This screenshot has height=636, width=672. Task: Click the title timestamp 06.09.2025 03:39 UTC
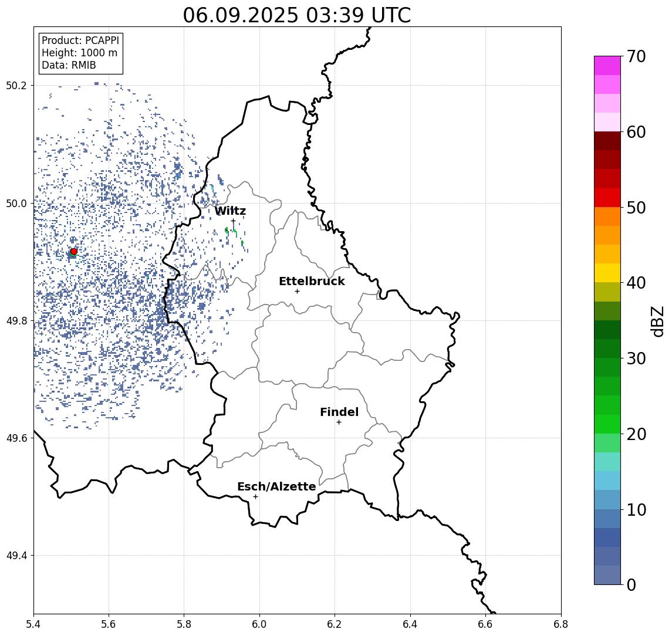[296, 15]
